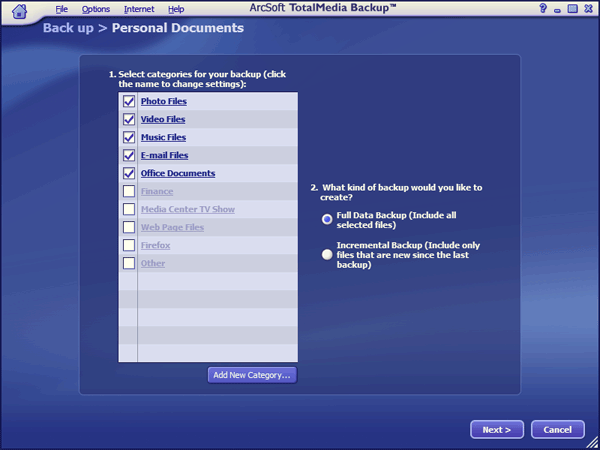Uncheck the Office Documents checkbox
This screenshot has width=600, height=450.
pyautogui.click(x=129, y=174)
